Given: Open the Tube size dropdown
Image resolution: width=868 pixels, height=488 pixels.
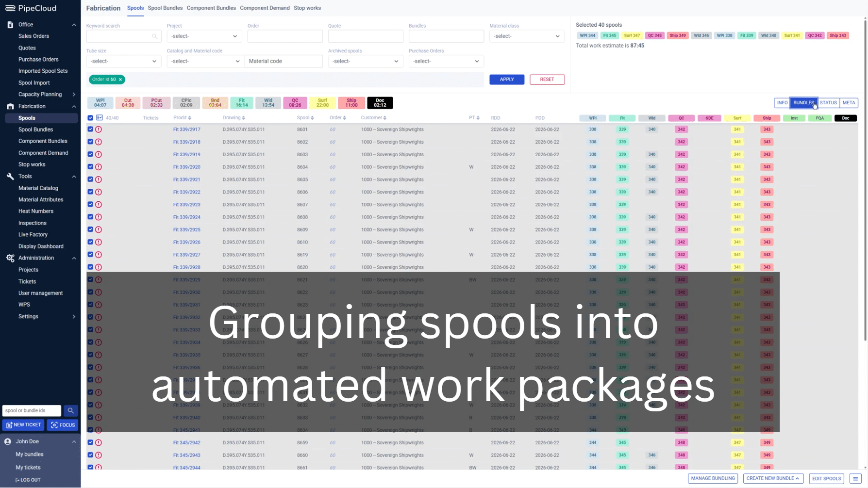Looking at the screenshot, I should pyautogui.click(x=124, y=61).
